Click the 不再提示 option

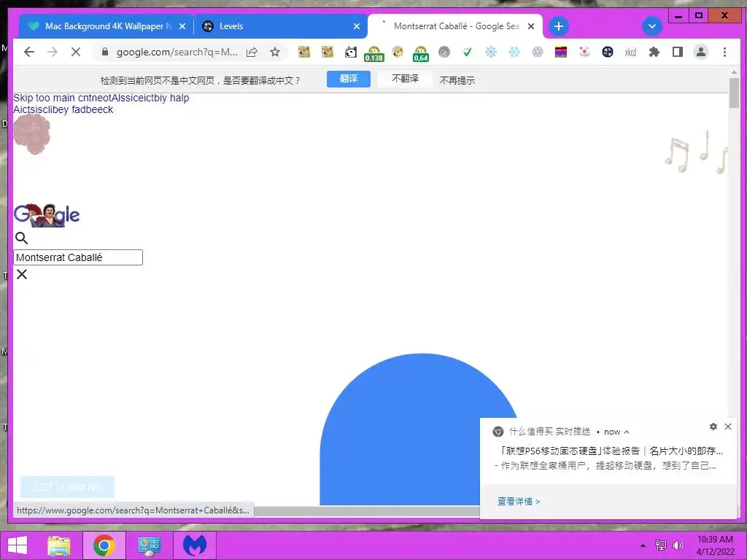[457, 80]
